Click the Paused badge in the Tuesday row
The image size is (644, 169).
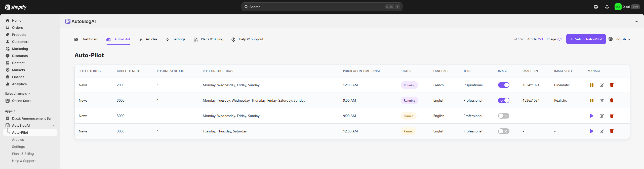click(x=409, y=131)
